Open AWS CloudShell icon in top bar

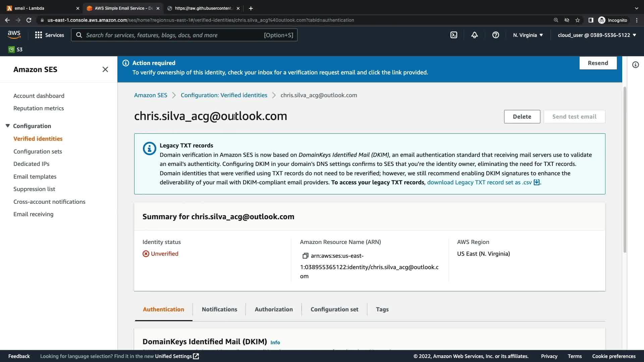click(x=453, y=35)
